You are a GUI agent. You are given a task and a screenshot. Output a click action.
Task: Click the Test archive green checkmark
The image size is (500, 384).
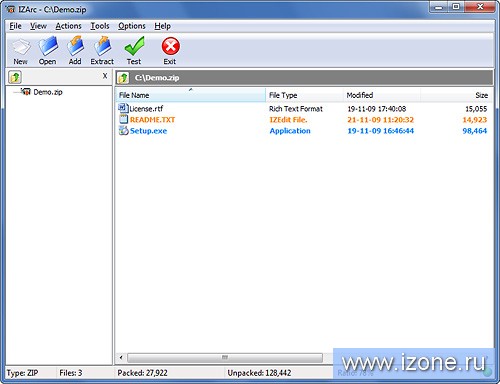click(x=134, y=46)
